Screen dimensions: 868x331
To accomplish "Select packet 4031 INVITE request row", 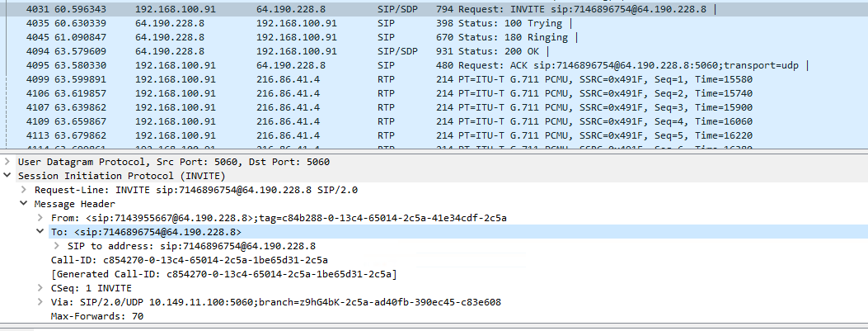I will click(434, 9).
